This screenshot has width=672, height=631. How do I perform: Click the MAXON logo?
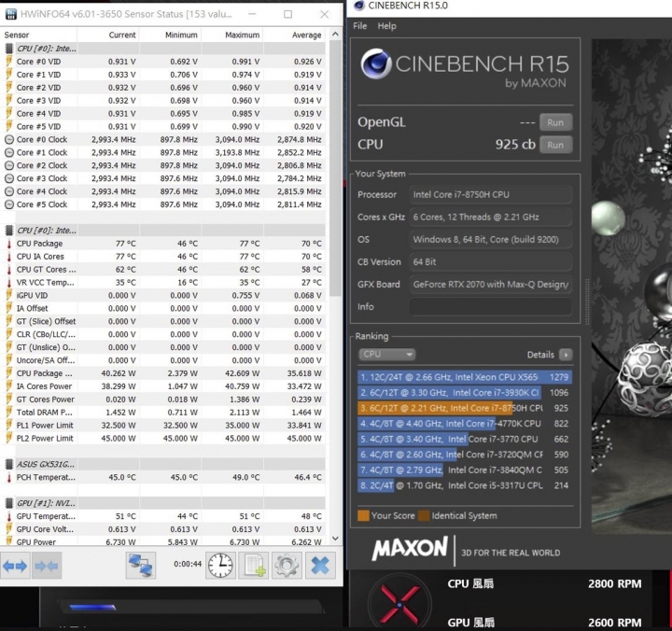tap(410, 549)
